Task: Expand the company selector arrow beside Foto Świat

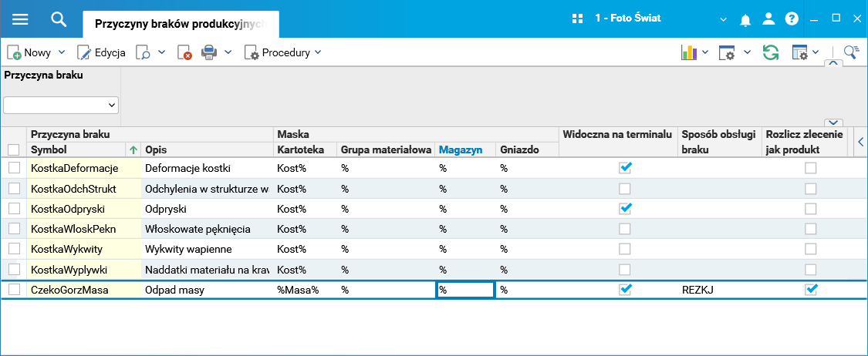Action: tap(724, 19)
